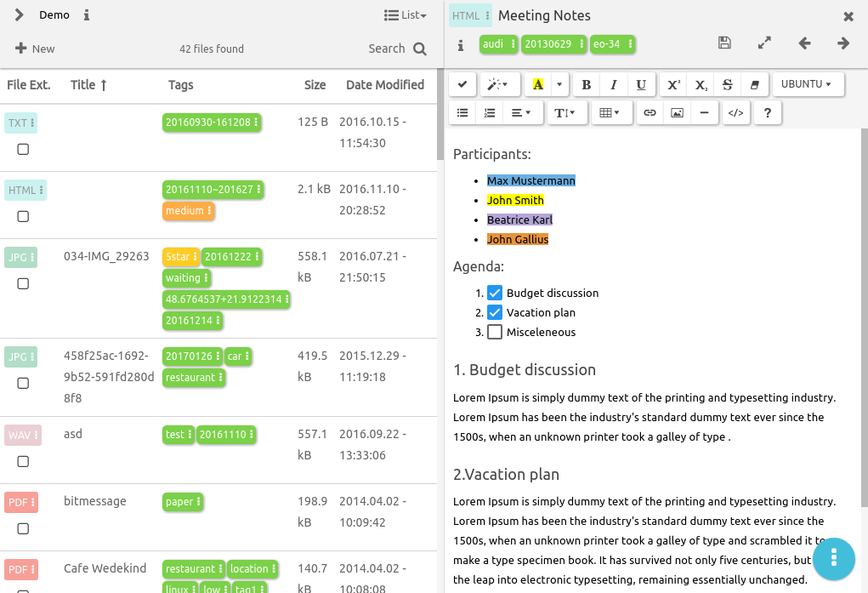This screenshot has height=593, width=868.
Task: Select the asd WAV file checkbox
Action: [23, 461]
